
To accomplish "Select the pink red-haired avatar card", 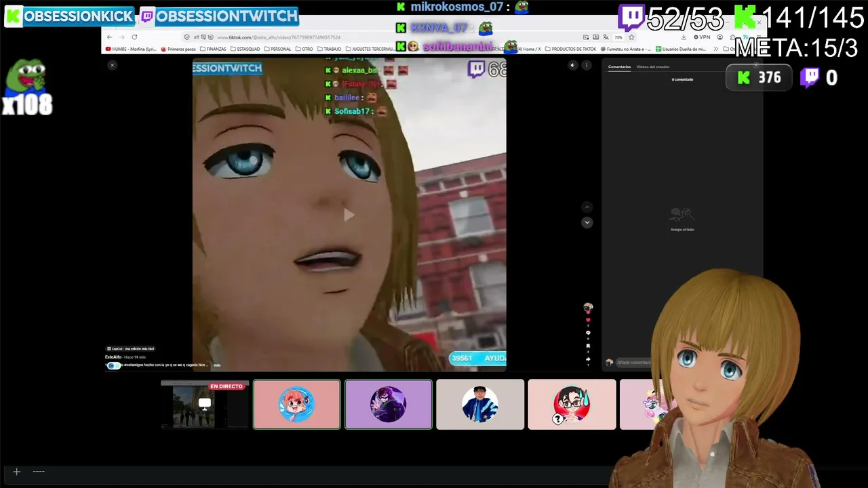I will click(x=297, y=405).
